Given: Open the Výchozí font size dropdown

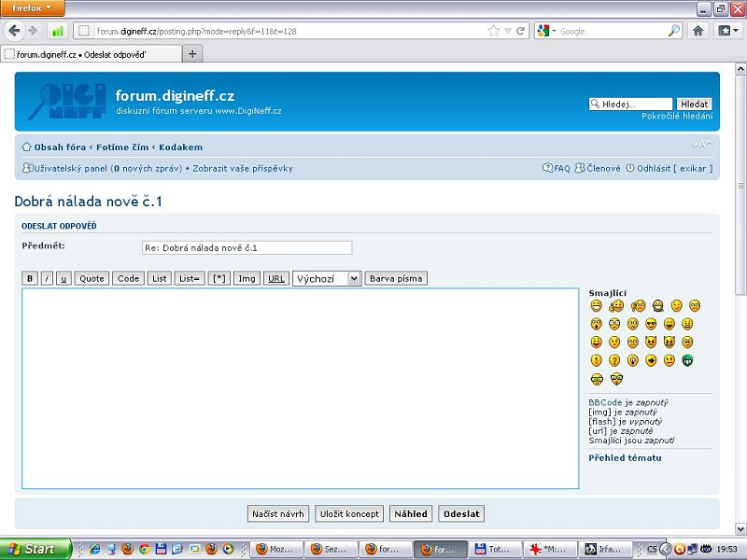Looking at the screenshot, I should (327, 278).
